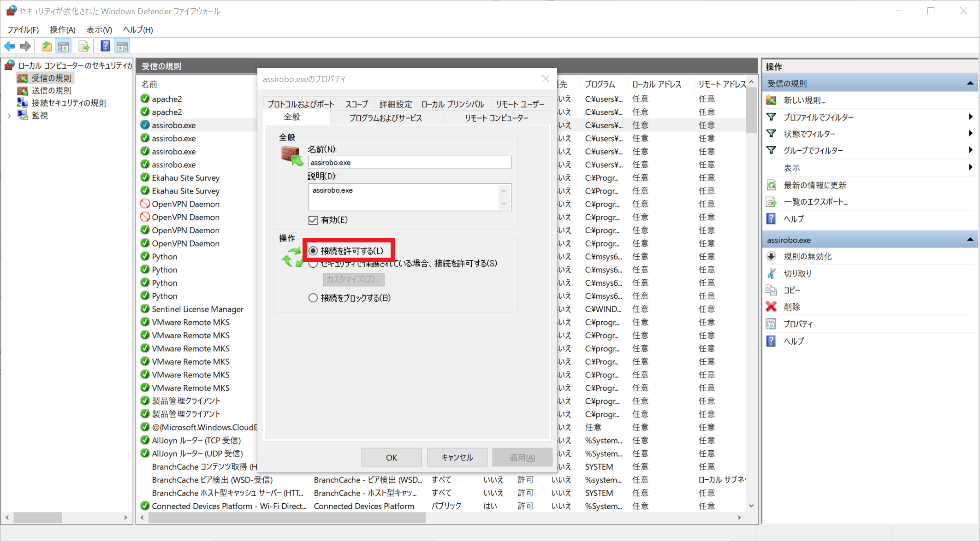The width and height of the screenshot is (980, 542).
Task: Click the OK button
Action: [x=391, y=457]
